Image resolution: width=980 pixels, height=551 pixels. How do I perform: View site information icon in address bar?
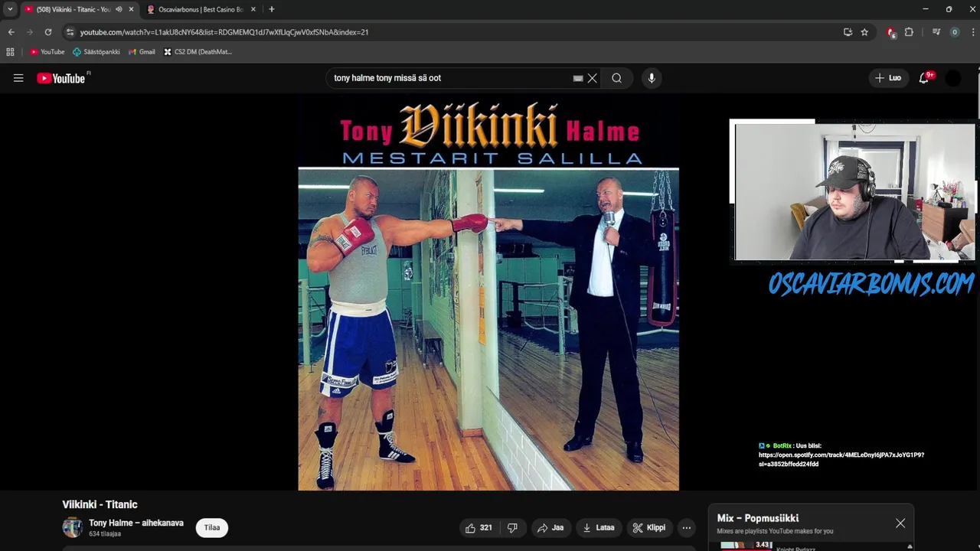(70, 32)
